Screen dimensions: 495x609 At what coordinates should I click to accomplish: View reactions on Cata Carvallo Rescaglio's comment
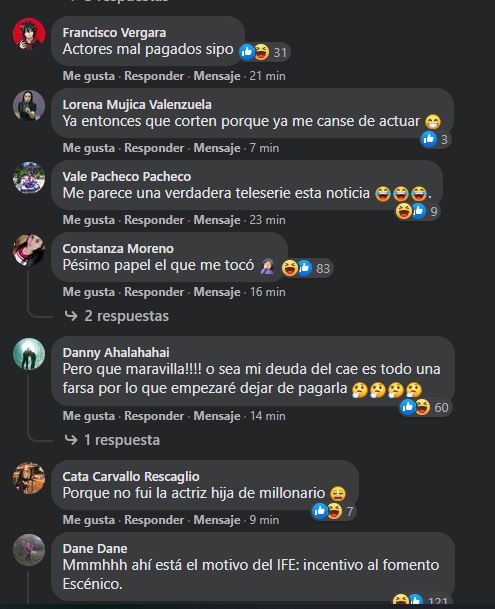tap(333, 511)
